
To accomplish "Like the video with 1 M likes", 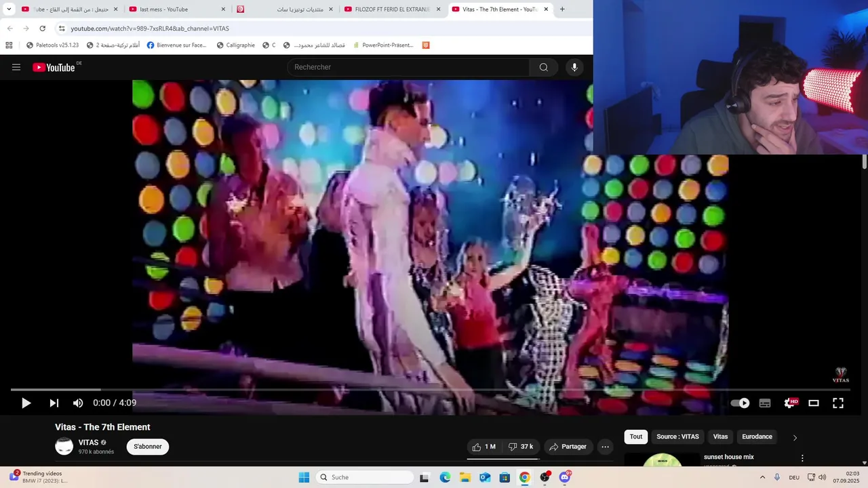I will pos(484,447).
